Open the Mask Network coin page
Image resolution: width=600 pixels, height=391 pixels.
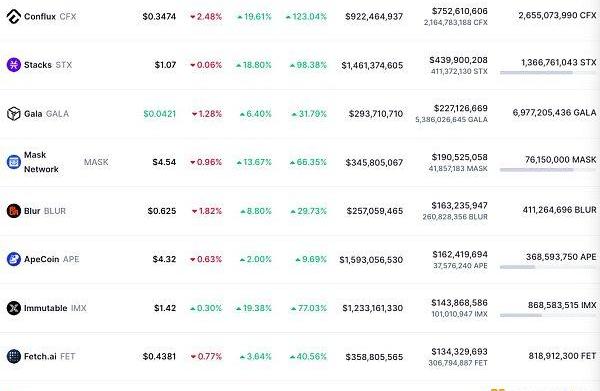tap(66, 162)
